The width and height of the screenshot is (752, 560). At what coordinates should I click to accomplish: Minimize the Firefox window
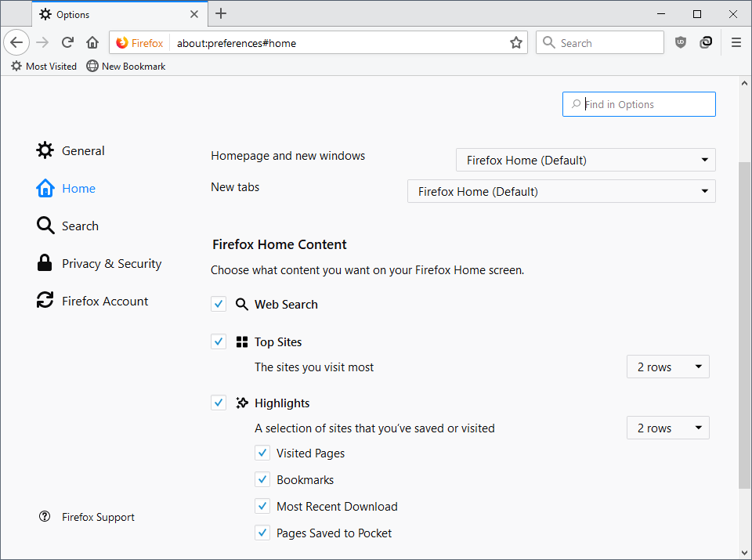[x=661, y=14]
